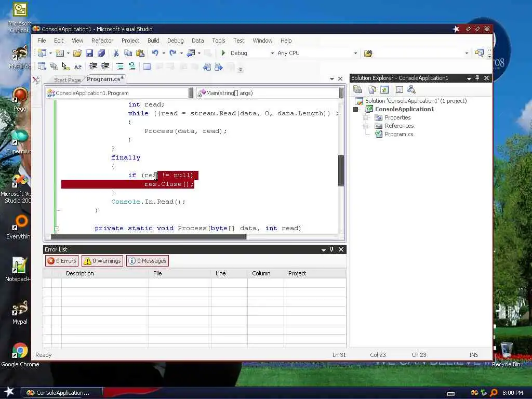The image size is (532, 399).
Task: Increase indent of selected lines
Action: 105,66
